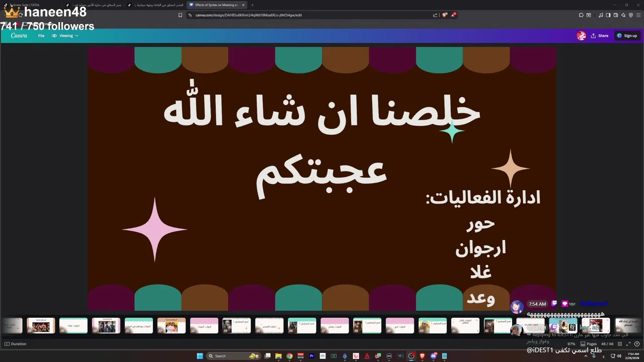Screen dimensions: 644x362
Task: Open the Canva File menu
Action: (41, 36)
